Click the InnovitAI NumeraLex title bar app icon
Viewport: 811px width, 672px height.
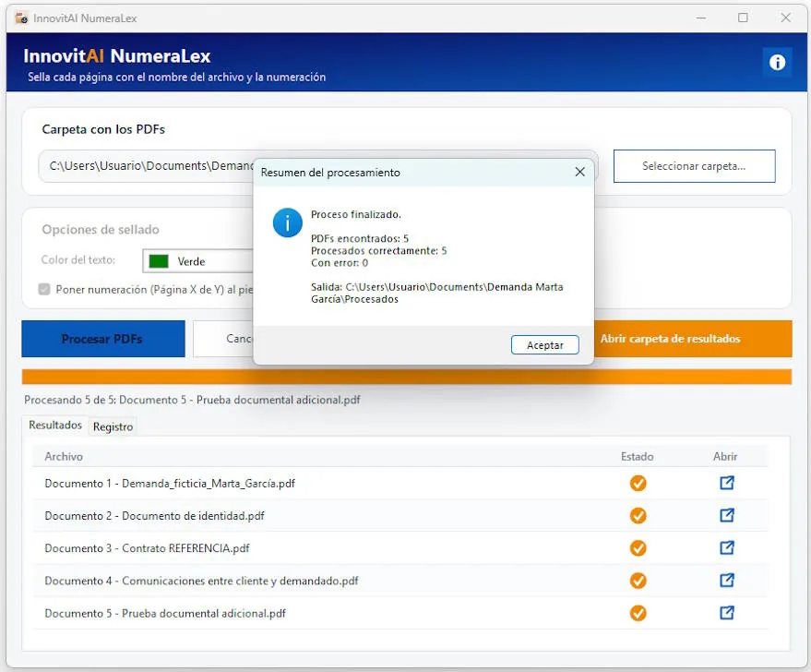[x=22, y=18]
